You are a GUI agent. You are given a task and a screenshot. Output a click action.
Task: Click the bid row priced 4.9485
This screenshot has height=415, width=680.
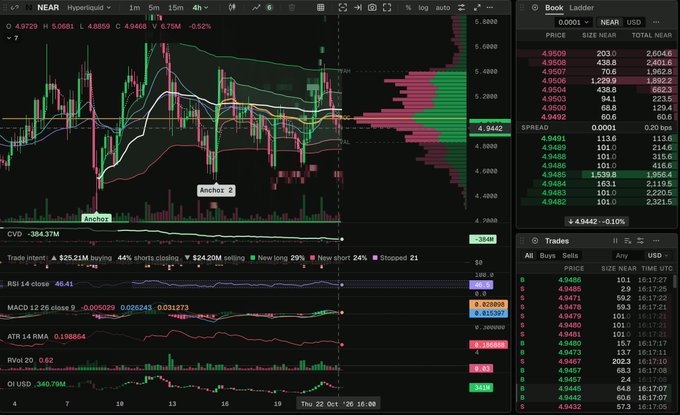[596, 175]
